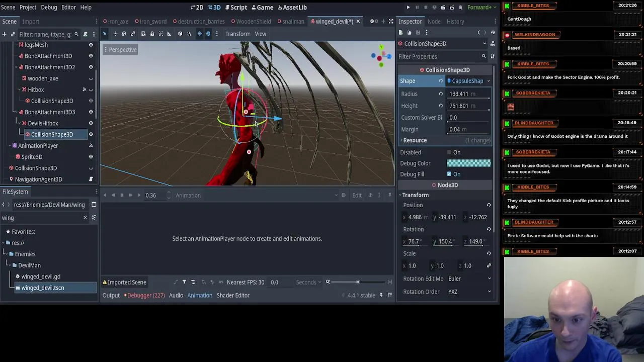This screenshot has width=644, height=362.
Task: Click the Inspector history back arrow
Action: [479, 33]
